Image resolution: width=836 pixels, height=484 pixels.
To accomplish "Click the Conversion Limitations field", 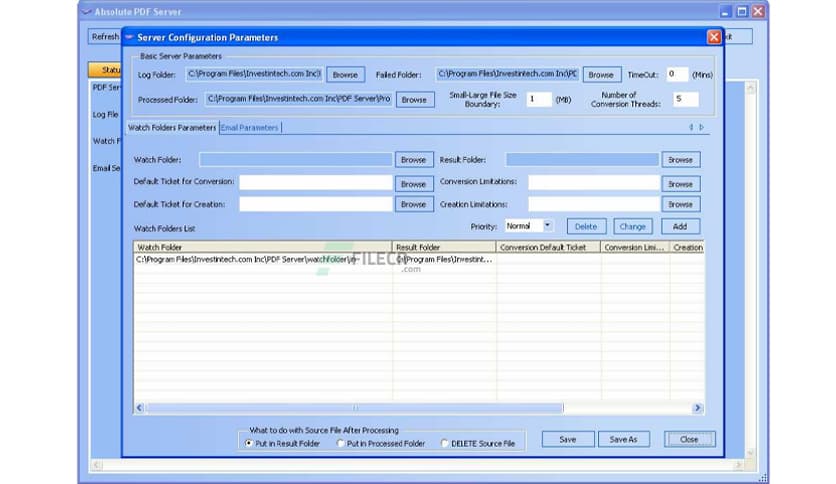I will [x=593, y=183].
